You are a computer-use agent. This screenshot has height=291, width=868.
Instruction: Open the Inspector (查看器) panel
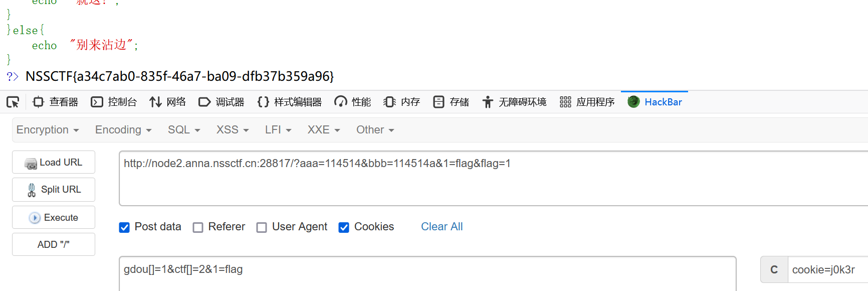[56, 102]
